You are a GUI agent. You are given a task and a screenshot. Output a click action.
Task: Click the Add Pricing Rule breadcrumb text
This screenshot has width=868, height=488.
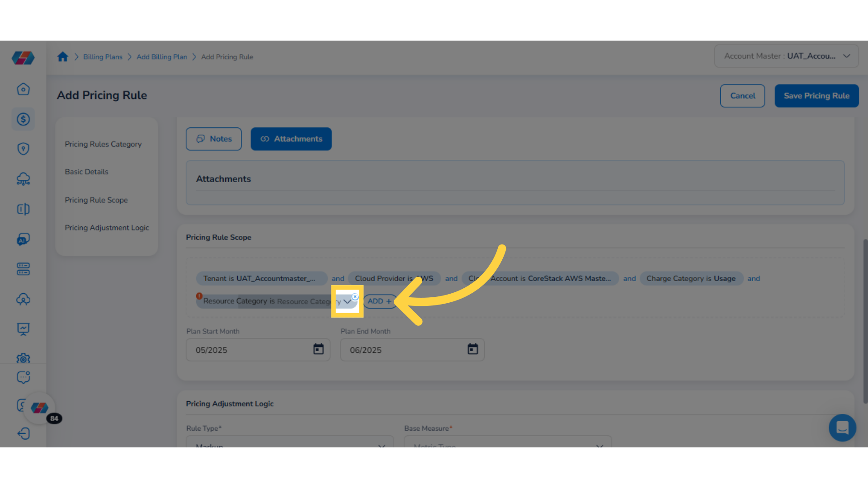(x=227, y=57)
